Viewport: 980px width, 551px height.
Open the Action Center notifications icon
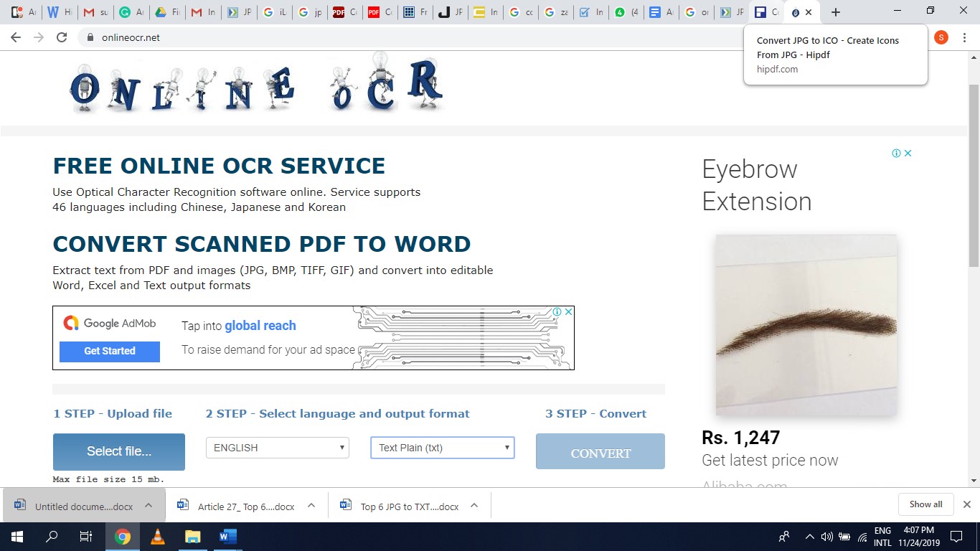click(956, 537)
